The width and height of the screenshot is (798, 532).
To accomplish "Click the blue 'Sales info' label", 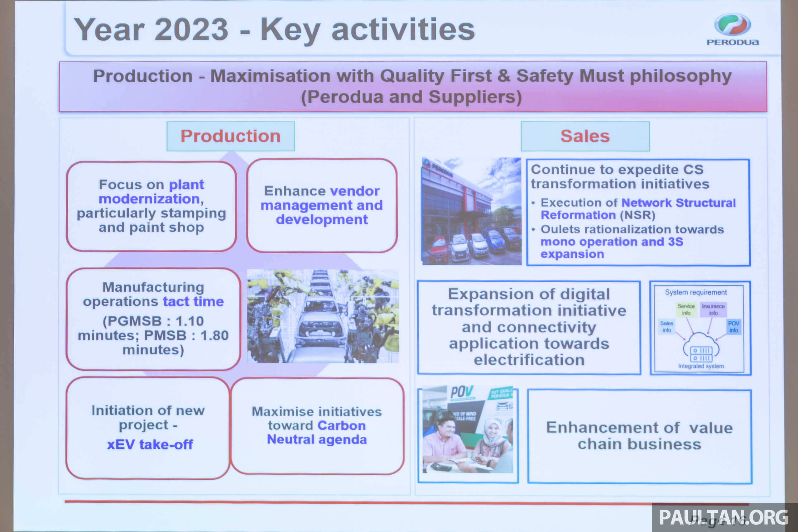I will (x=667, y=326).
